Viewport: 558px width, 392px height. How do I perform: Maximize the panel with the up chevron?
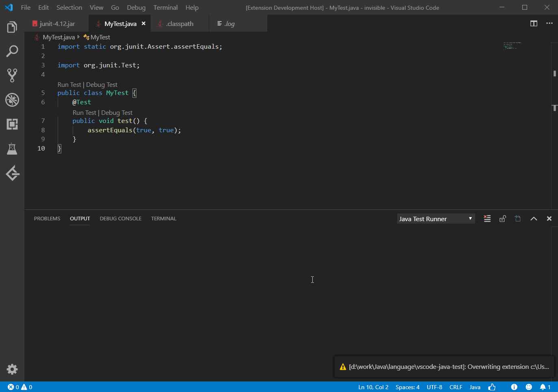tap(534, 219)
